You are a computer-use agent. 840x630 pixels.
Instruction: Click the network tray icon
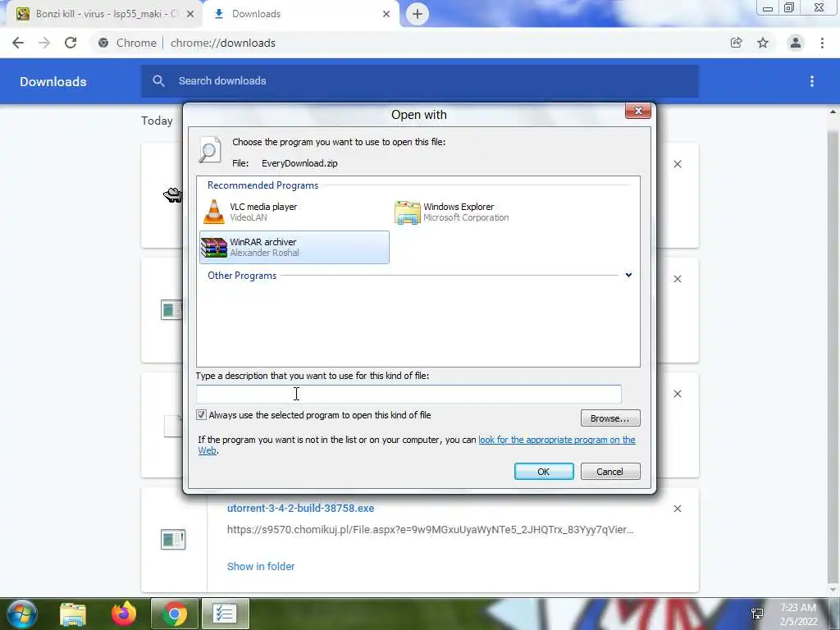(757, 614)
